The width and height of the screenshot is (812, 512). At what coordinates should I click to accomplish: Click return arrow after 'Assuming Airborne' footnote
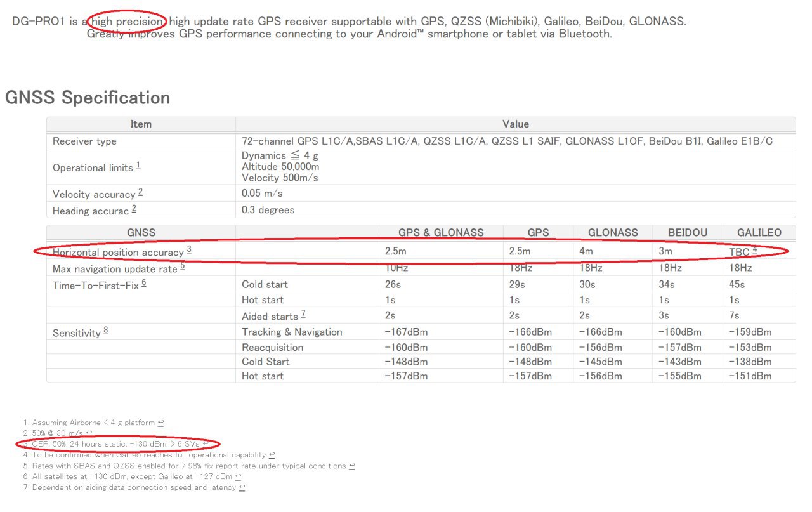pos(160,423)
